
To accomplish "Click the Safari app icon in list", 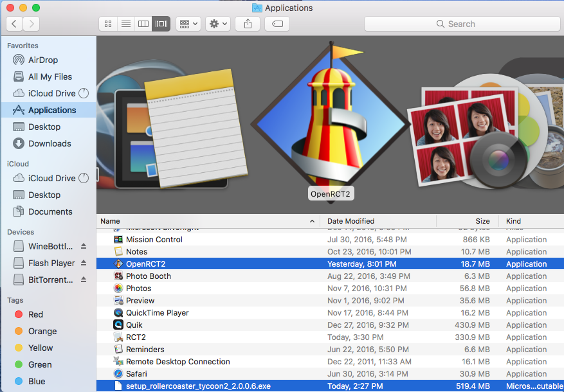I will pos(118,373).
